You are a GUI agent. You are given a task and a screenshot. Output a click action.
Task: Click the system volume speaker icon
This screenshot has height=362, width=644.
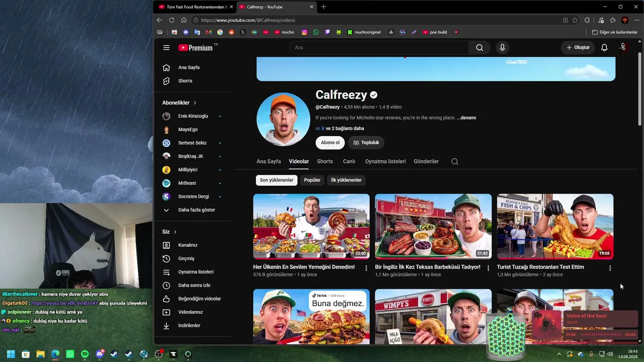(610, 354)
